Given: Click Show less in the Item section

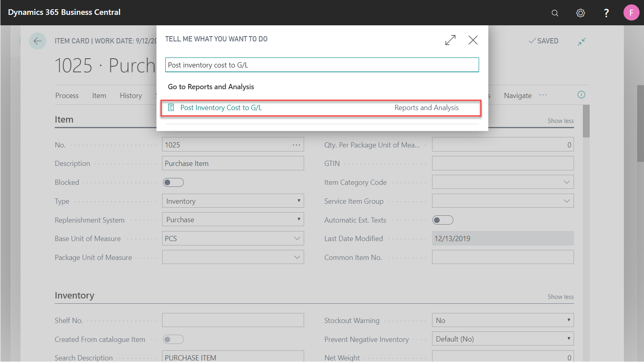Looking at the screenshot, I should click(560, 121).
